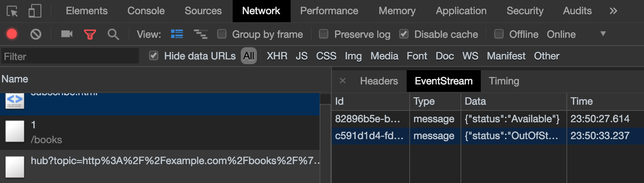
Task: Filter requests by XHR type
Action: pyautogui.click(x=277, y=56)
